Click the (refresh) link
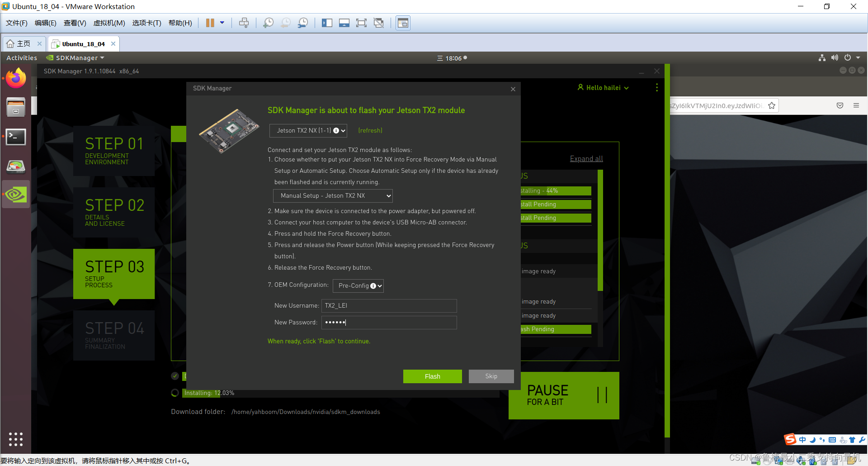 pos(370,131)
